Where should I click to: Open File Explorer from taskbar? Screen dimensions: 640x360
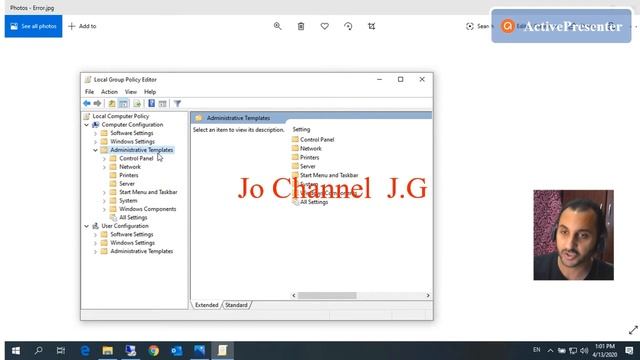pos(108,351)
